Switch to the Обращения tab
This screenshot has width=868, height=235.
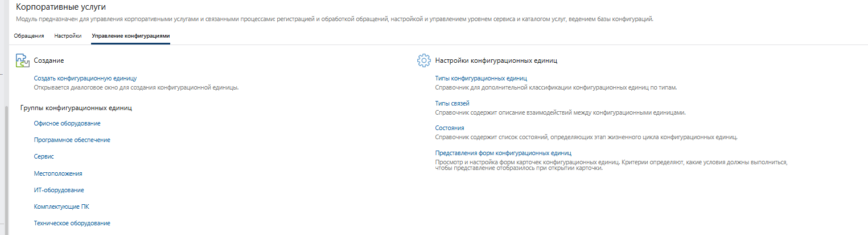click(29, 36)
